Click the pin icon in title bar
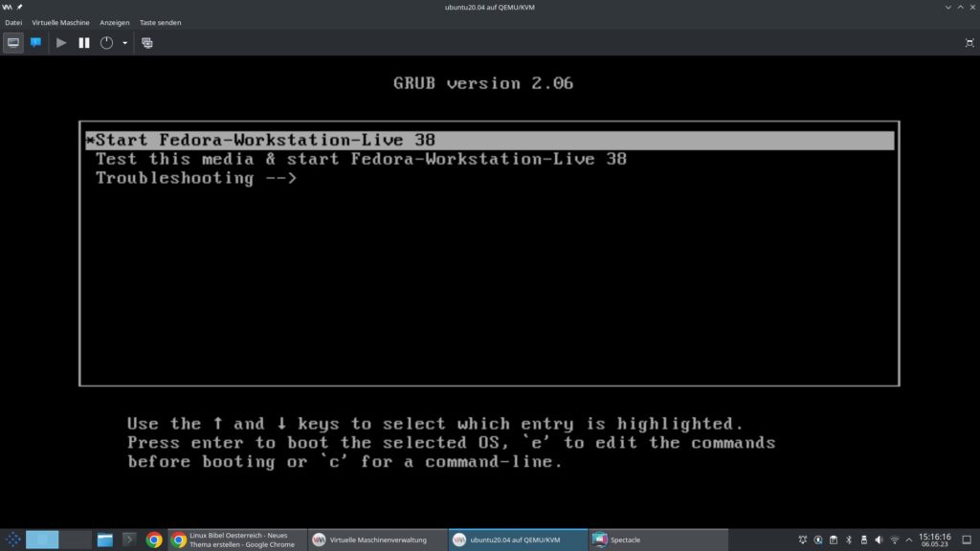 (x=19, y=7)
